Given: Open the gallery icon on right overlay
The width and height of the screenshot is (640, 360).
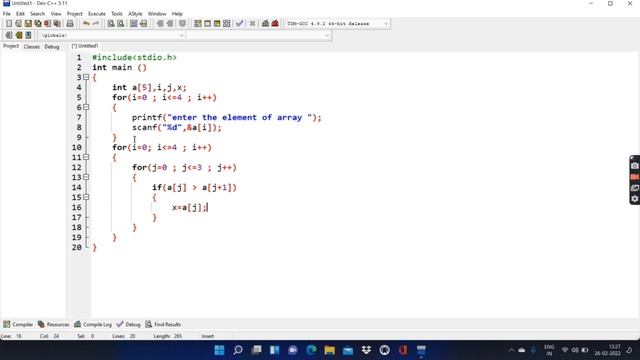Looking at the screenshot, I should pos(635,188).
